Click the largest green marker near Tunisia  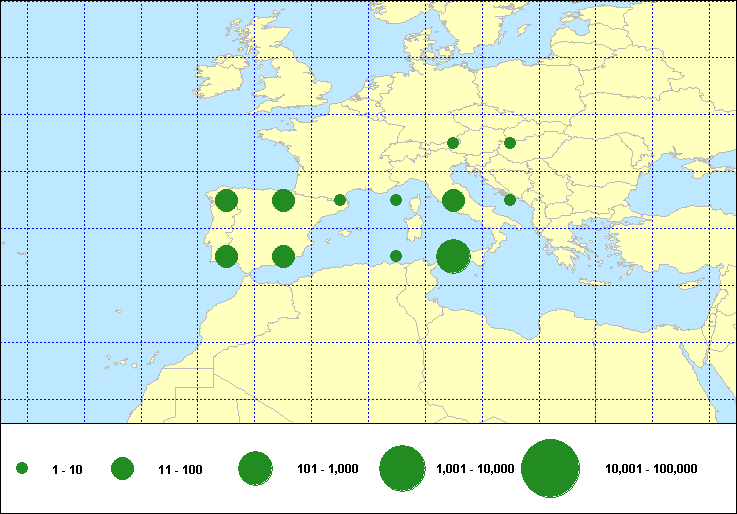[453, 257]
